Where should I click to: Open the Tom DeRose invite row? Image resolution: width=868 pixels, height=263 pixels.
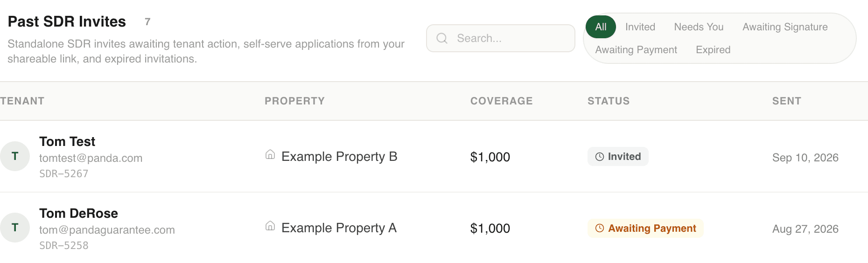point(434,228)
